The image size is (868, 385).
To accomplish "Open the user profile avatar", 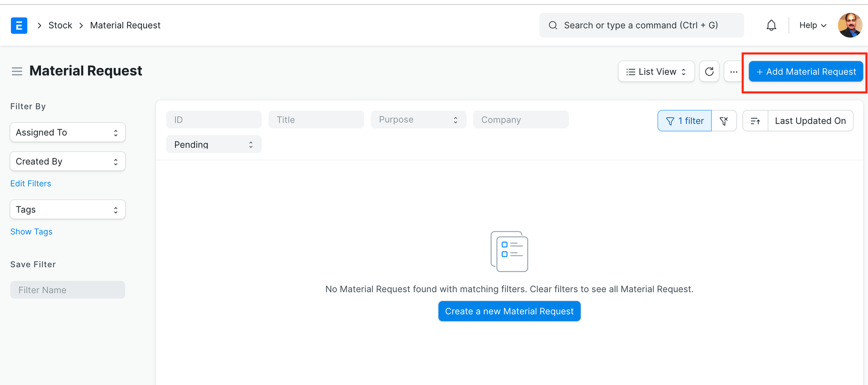I will tap(850, 25).
